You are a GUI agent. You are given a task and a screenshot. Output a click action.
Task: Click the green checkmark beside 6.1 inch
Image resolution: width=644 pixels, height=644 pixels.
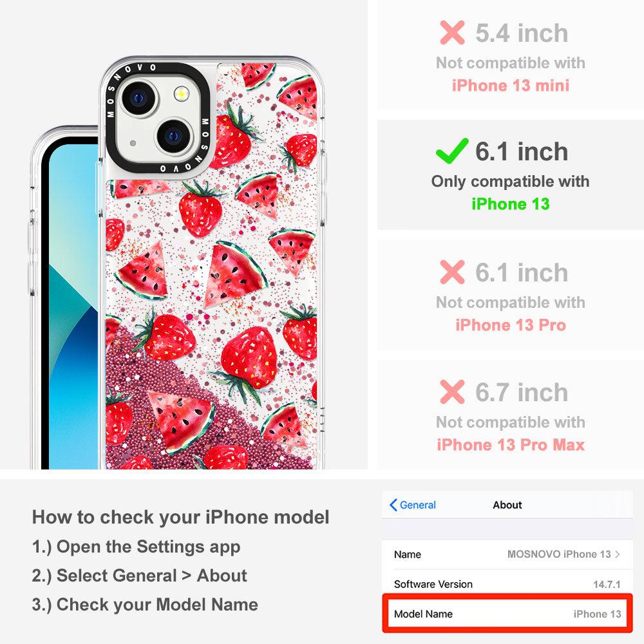pyautogui.click(x=452, y=151)
